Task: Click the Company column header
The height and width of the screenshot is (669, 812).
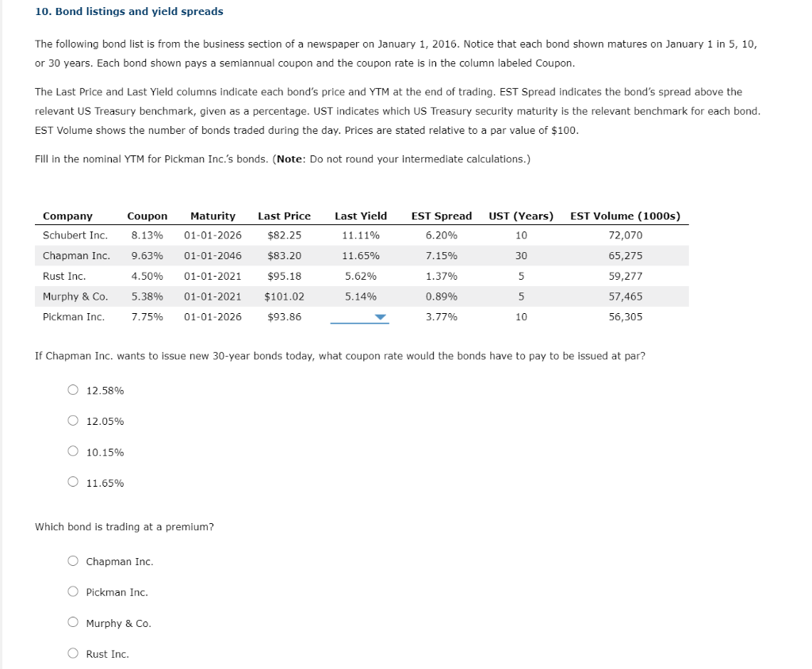Action: click(67, 216)
